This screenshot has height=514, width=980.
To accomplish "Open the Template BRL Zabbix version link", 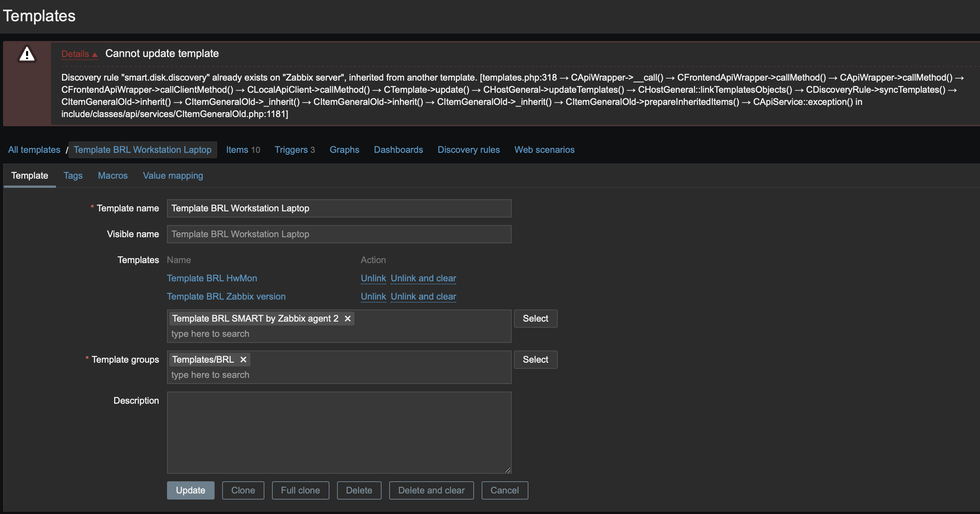I will coord(226,297).
